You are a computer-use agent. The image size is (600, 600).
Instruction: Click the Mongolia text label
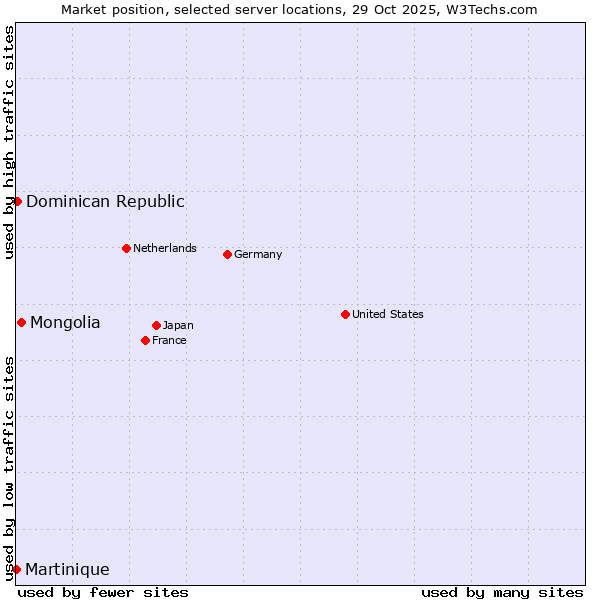point(65,322)
